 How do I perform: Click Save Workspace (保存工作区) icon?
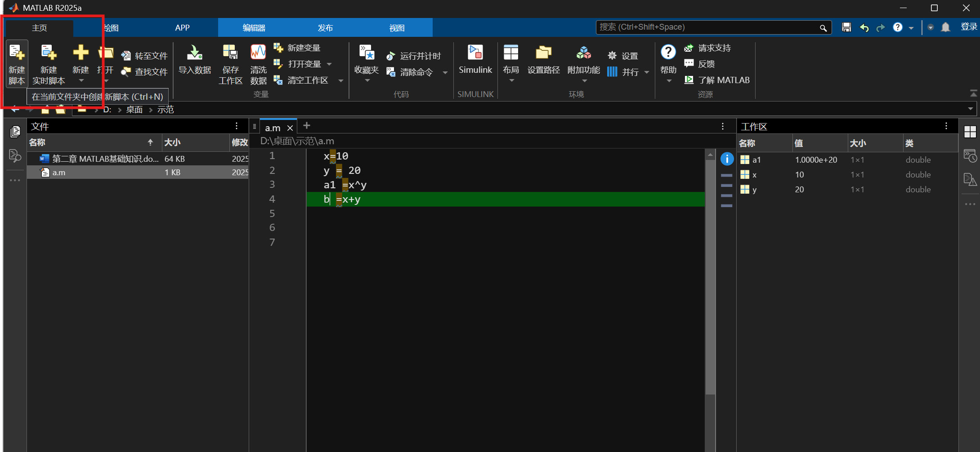pos(230,53)
